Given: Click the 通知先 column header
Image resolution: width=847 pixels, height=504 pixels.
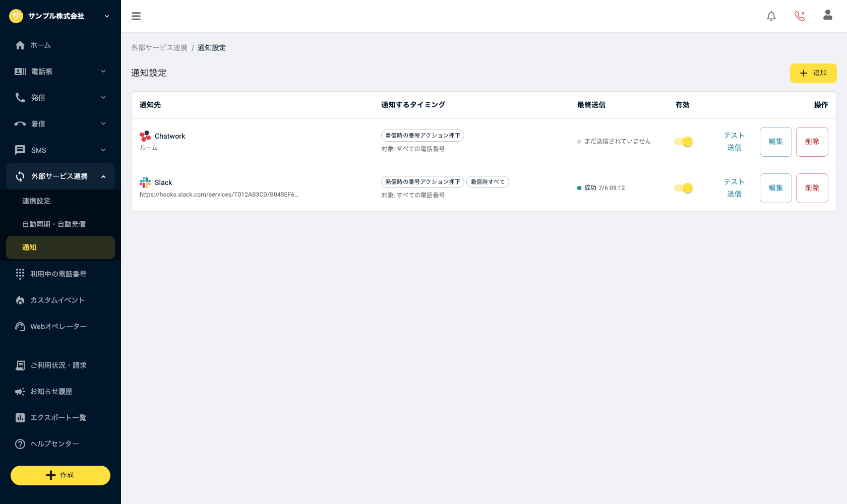Looking at the screenshot, I should click(150, 105).
